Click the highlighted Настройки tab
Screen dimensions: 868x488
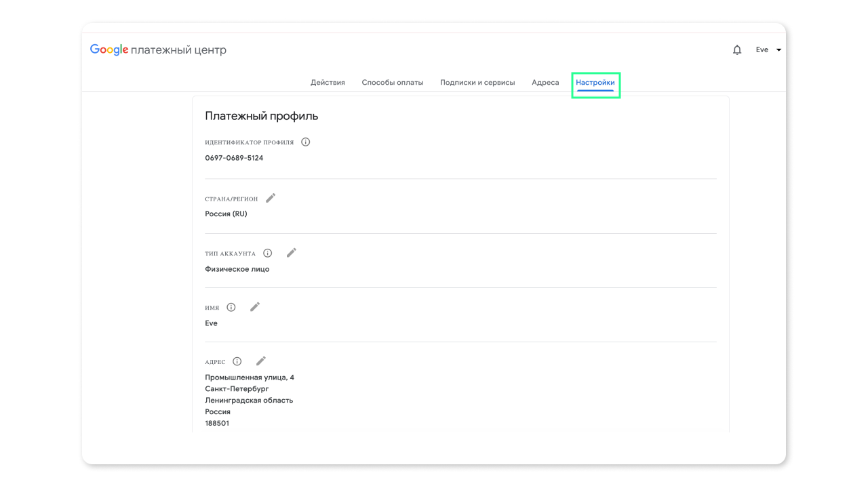pos(595,82)
